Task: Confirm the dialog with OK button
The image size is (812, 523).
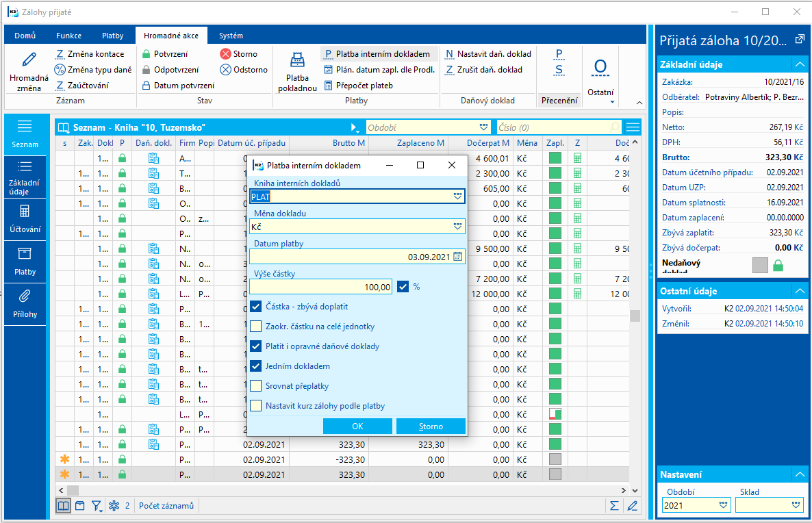Action: click(x=357, y=426)
